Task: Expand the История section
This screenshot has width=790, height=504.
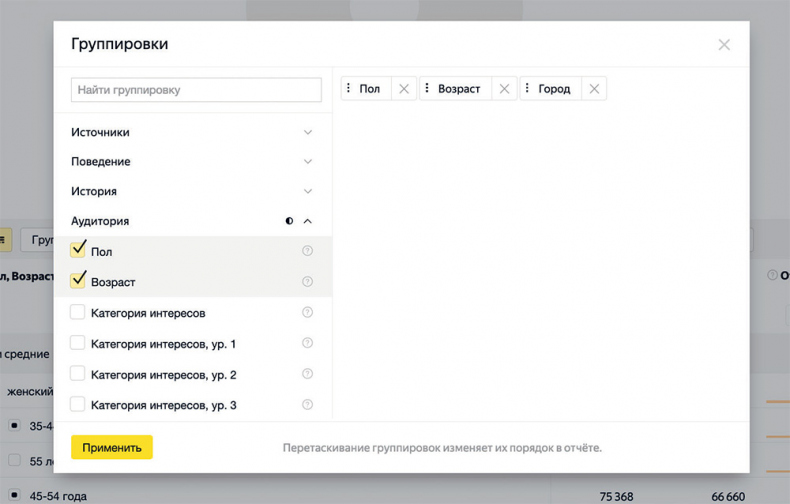Action: pos(307,191)
